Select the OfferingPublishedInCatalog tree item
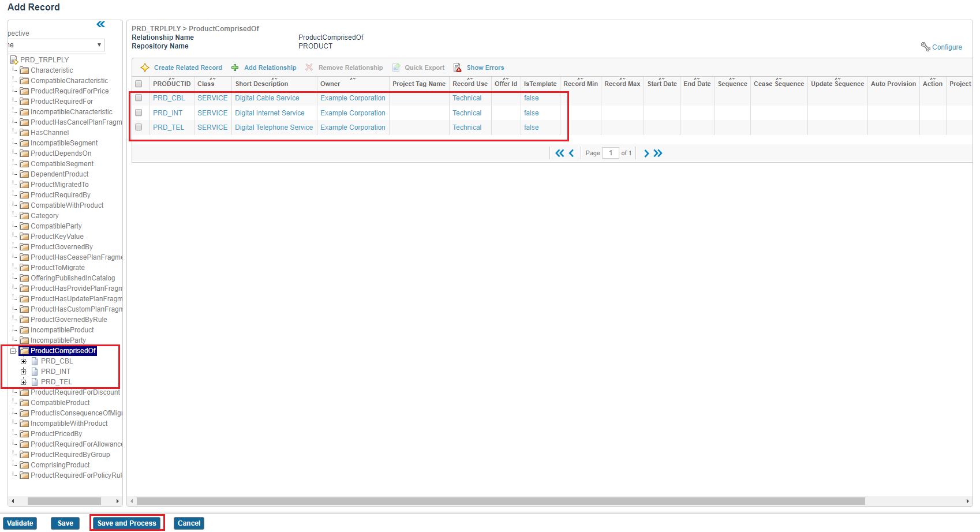Image resolution: width=980 pixels, height=532 pixels. (73, 278)
